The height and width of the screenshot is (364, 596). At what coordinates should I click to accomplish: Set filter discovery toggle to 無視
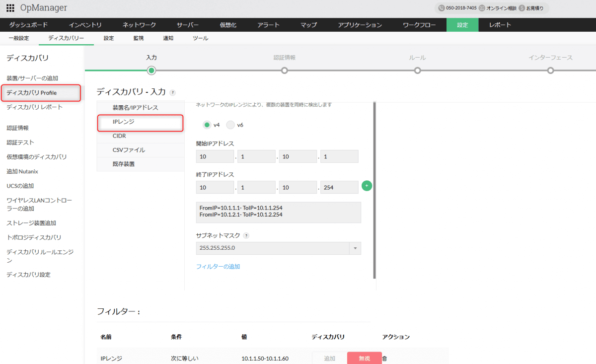[365, 358]
